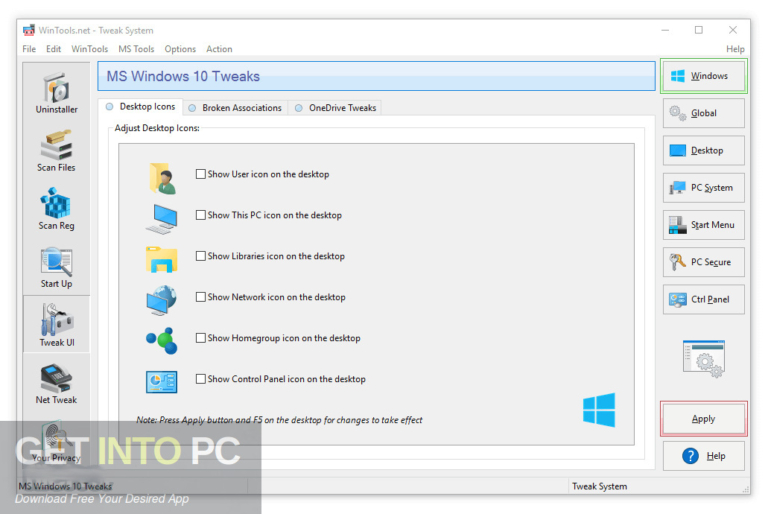Open the PC Secure tweaks section
This screenshot has height=514, width=768.
(x=704, y=262)
